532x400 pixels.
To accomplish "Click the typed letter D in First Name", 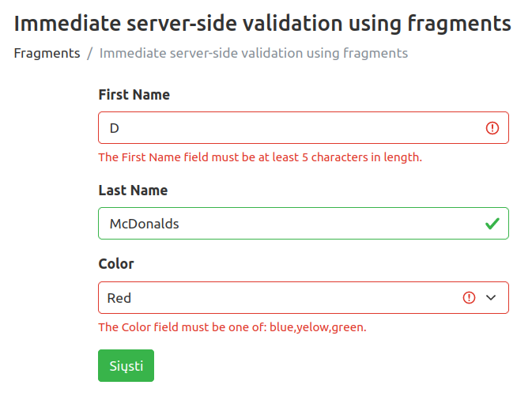I will click(114, 128).
